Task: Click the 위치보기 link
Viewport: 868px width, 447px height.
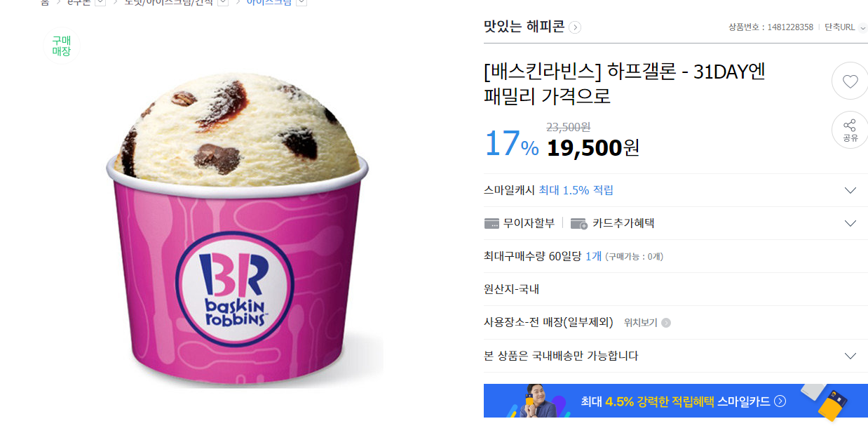Action: pos(640,323)
